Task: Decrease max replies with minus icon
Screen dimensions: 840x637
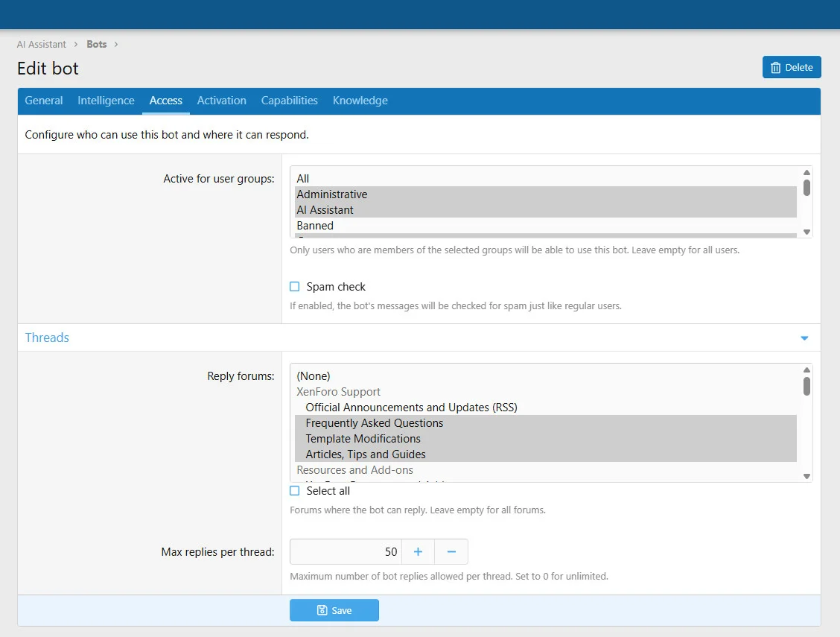Action: (451, 552)
